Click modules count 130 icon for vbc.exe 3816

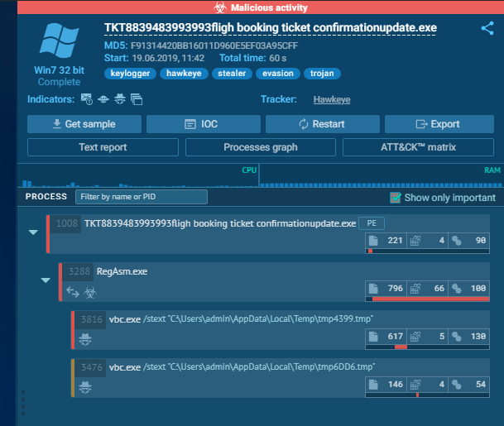click(457, 337)
